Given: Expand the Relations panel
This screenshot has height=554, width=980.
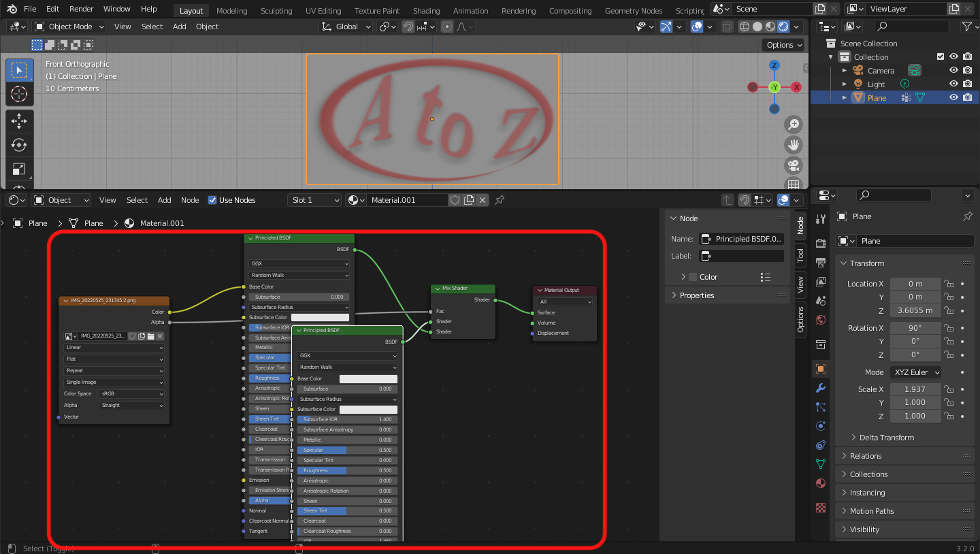Looking at the screenshot, I should [904, 456].
